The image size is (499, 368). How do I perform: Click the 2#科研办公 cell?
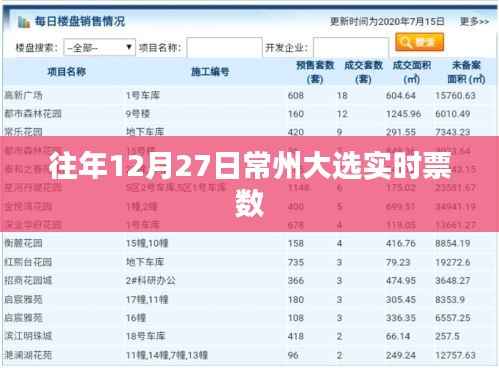pyautogui.click(x=151, y=280)
